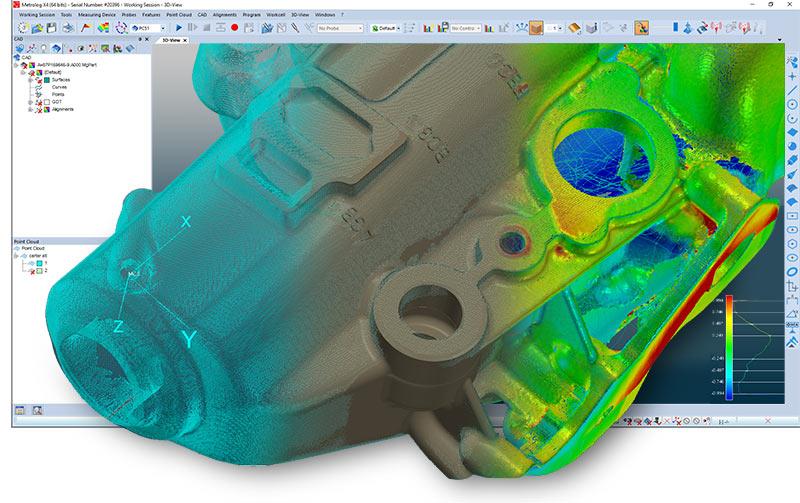Select the (Default) node in the CAD tree
The image size is (800, 503).
(x=54, y=73)
